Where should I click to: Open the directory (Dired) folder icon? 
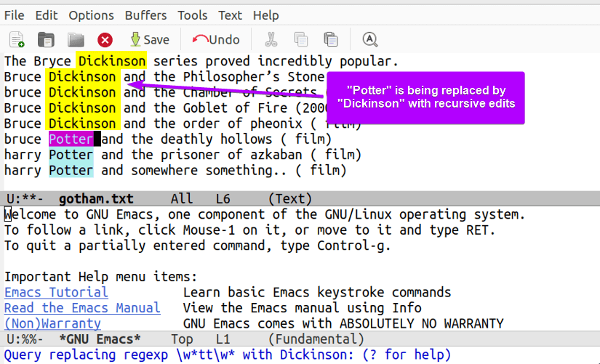(76, 39)
